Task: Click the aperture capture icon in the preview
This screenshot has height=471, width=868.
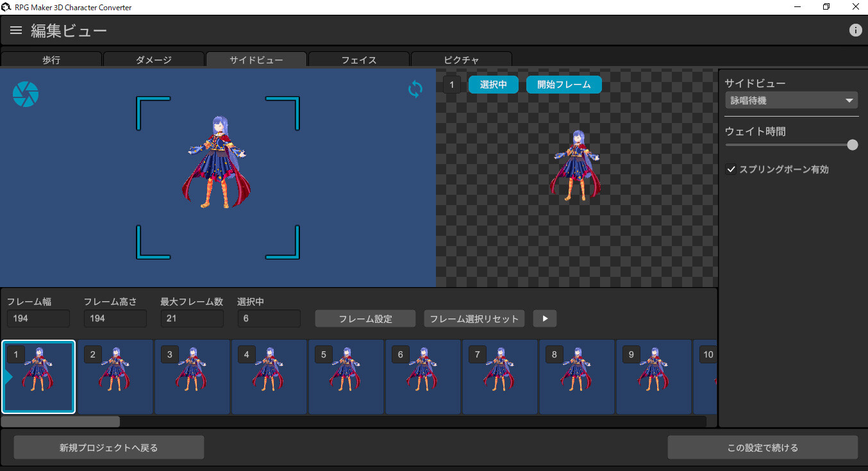Action: click(x=25, y=94)
